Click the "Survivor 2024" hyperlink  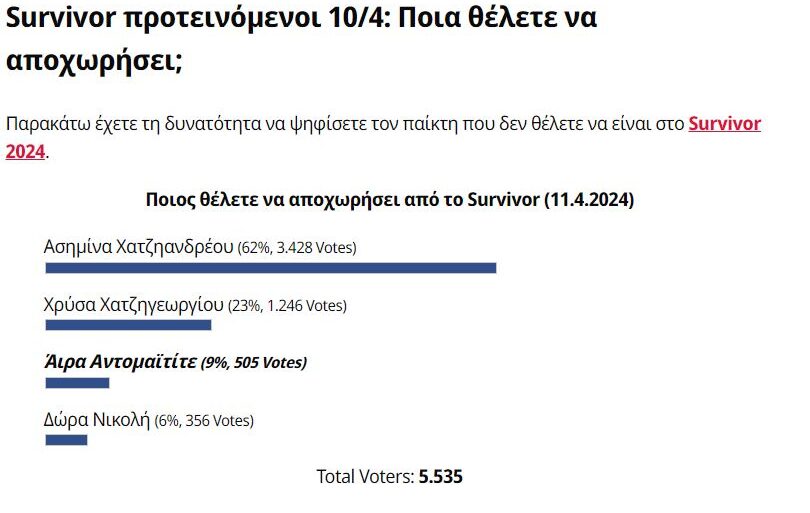coord(724,125)
